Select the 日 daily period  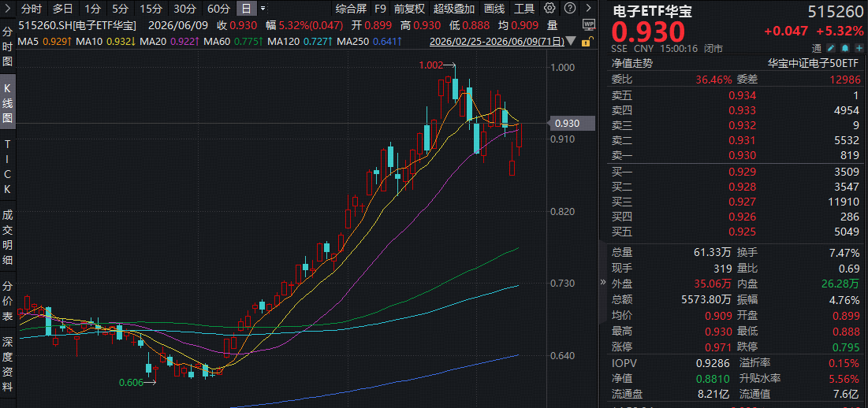point(246,9)
